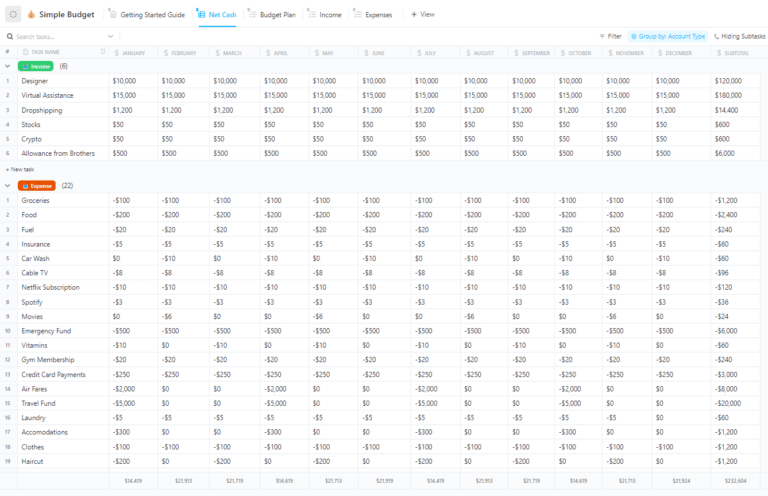Open the Accomodations task
Image resolution: width=768 pixels, height=496 pixels.
45,432
